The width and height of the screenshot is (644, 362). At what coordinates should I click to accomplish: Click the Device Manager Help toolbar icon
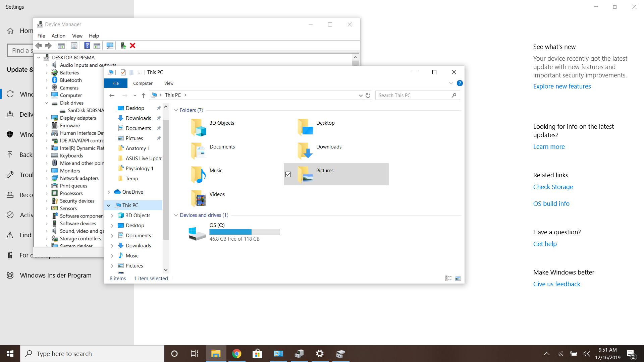click(x=87, y=46)
